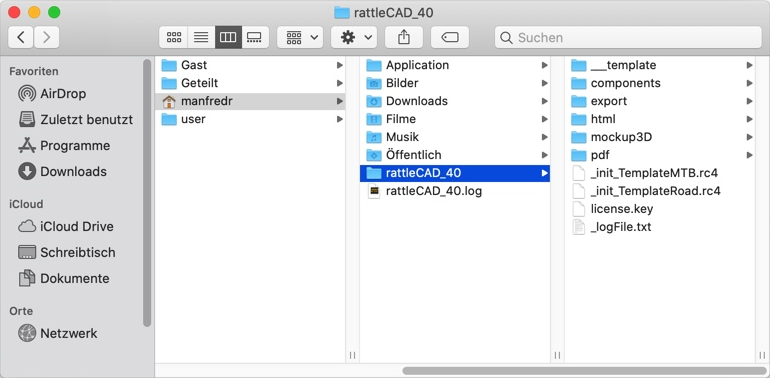Image resolution: width=770 pixels, height=378 pixels.
Task: Select the Geteilt folder
Action: 250,83
